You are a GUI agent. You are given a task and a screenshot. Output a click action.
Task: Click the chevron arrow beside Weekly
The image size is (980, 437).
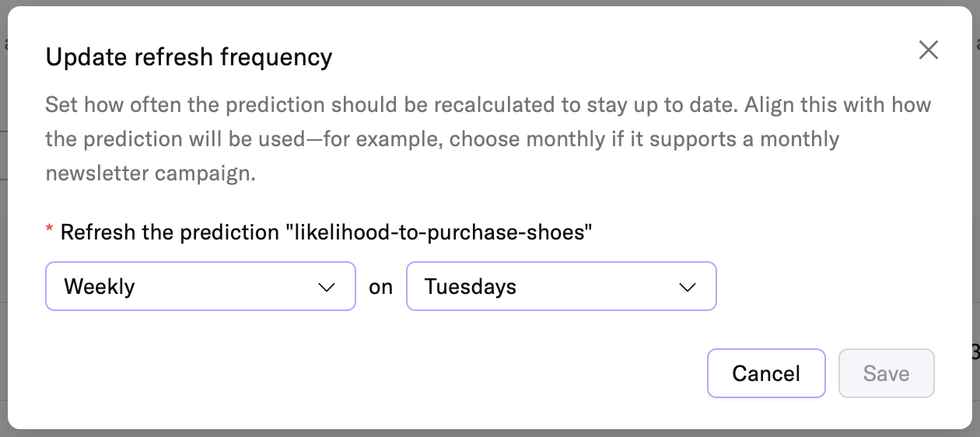(x=327, y=287)
